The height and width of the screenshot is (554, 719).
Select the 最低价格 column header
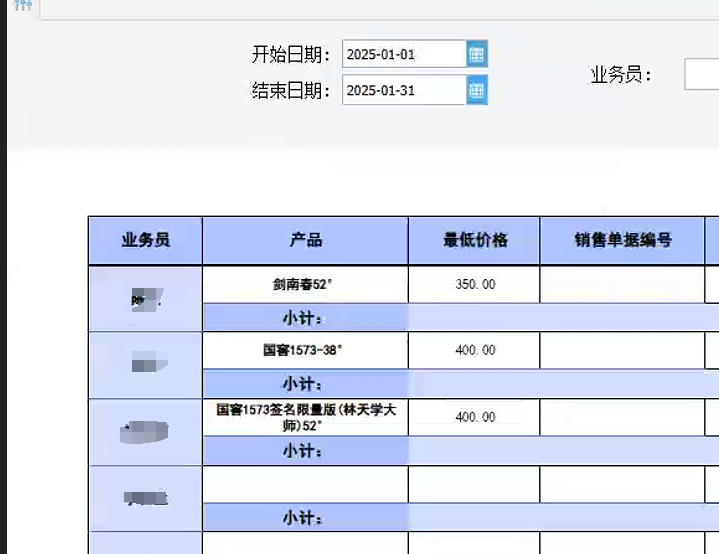474,240
